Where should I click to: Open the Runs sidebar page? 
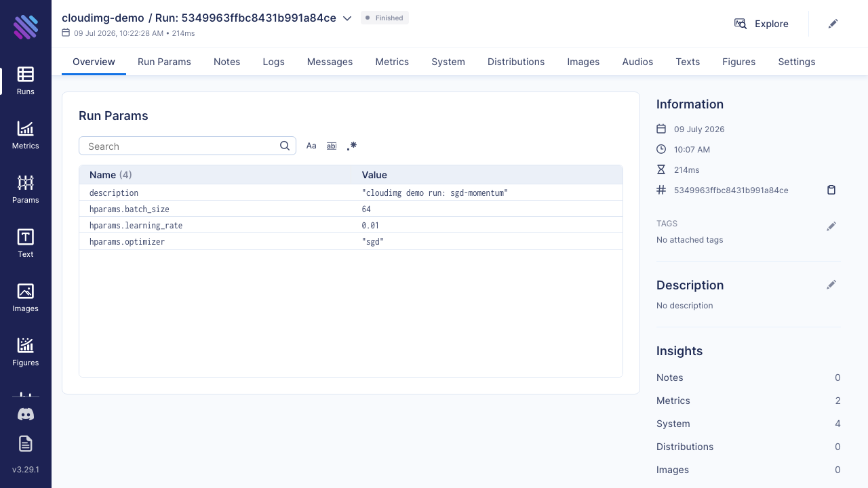[26, 81]
